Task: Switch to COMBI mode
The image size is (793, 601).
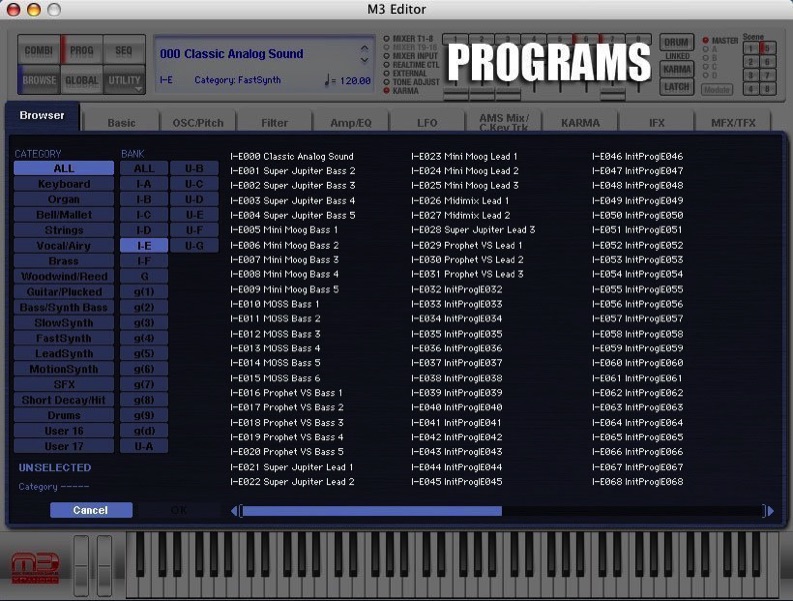Action: (x=39, y=50)
